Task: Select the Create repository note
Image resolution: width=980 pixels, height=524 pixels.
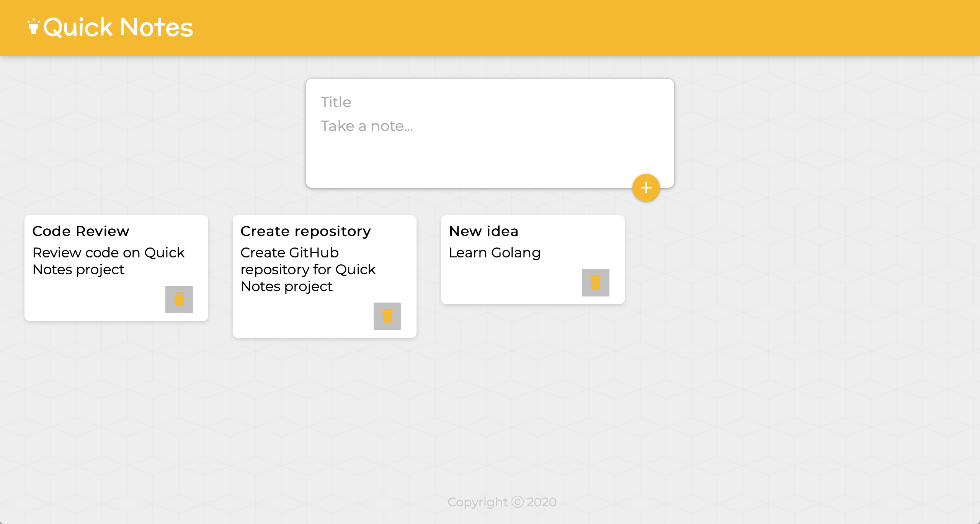Action: tap(324, 276)
